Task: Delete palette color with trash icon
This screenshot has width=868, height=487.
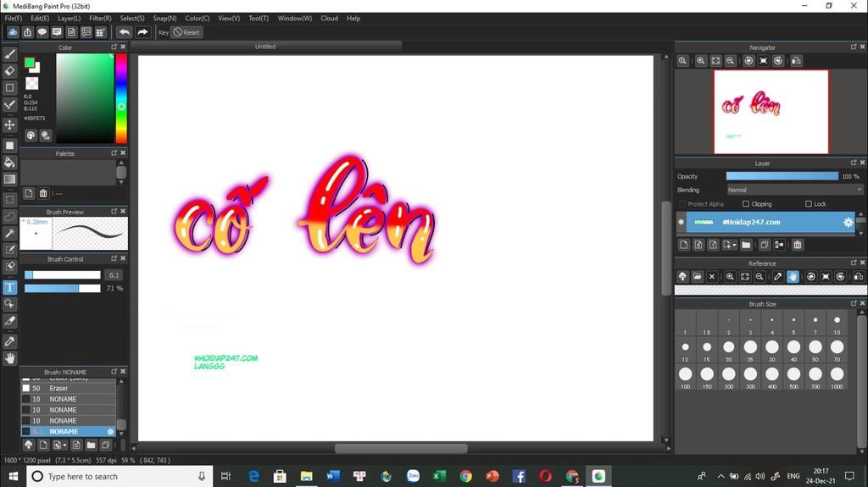Action: tap(43, 193)
